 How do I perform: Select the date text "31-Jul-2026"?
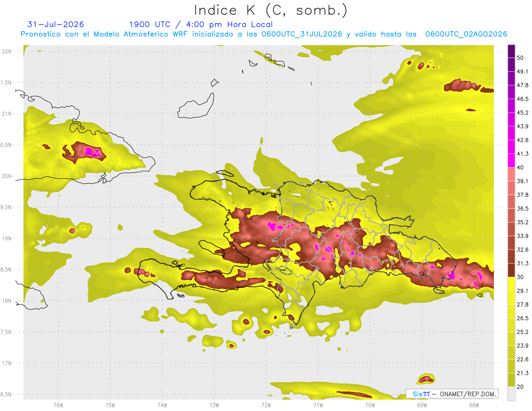[x=56, y=24]
